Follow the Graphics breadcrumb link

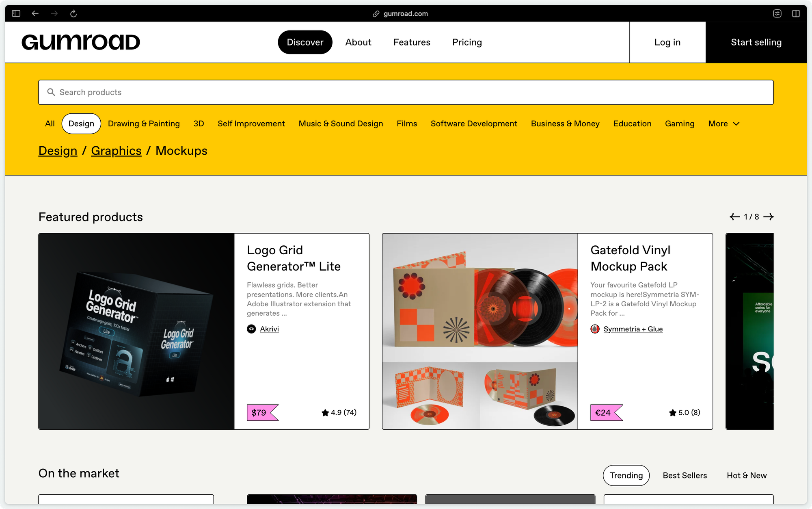(116, 151)
